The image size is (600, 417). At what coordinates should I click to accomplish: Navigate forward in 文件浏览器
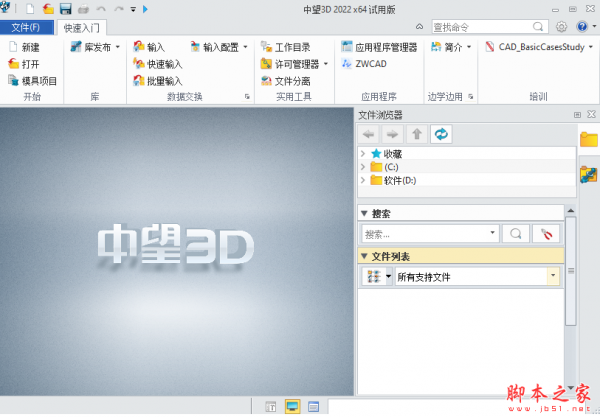[393, 134]
